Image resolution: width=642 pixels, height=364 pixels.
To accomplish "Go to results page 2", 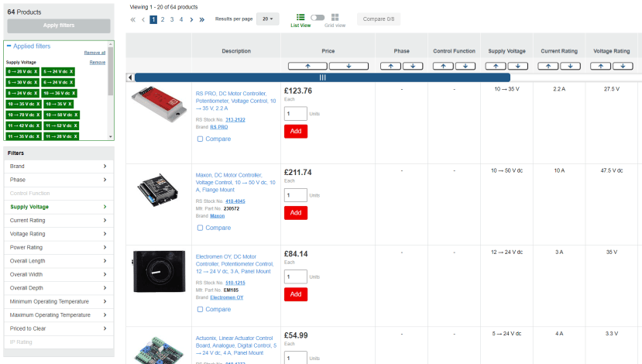I will pyautogui.click(x=163, y=19).
